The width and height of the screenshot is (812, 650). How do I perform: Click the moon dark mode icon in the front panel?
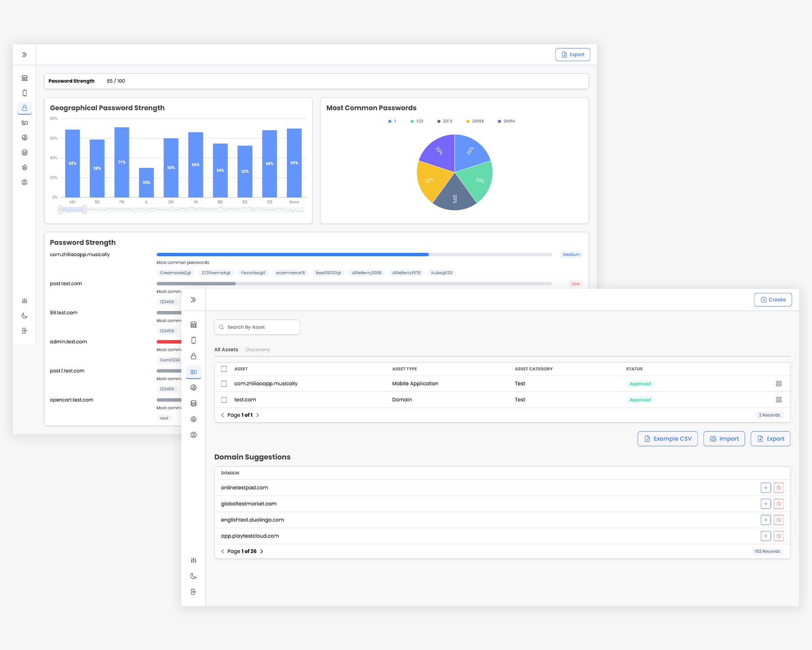click(x=194, y=576)
